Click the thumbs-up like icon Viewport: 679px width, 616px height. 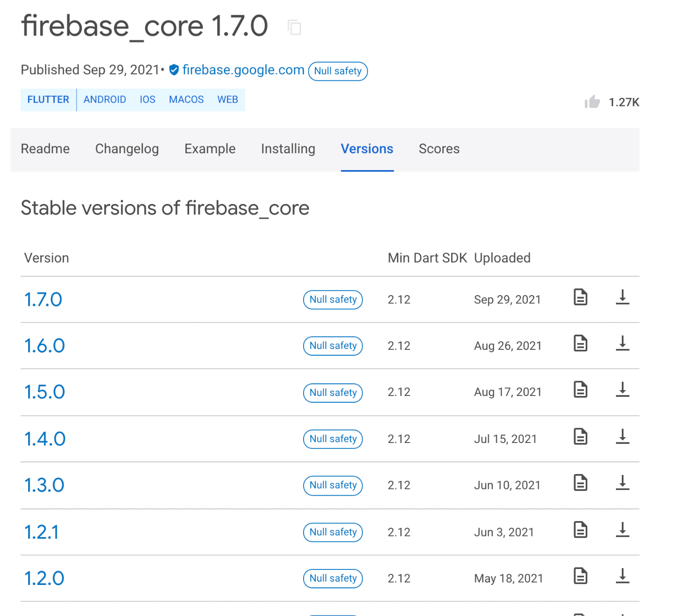click(x=592, y=102)
